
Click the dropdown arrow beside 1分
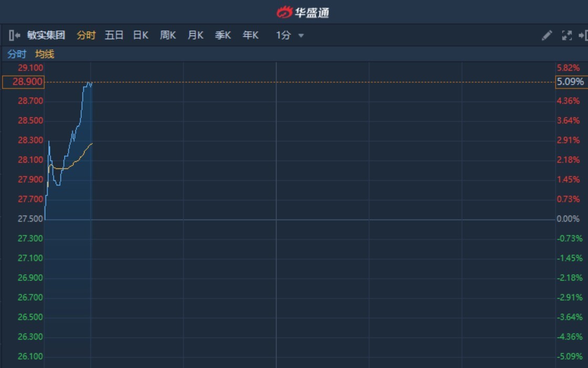(x=301, y=36)
